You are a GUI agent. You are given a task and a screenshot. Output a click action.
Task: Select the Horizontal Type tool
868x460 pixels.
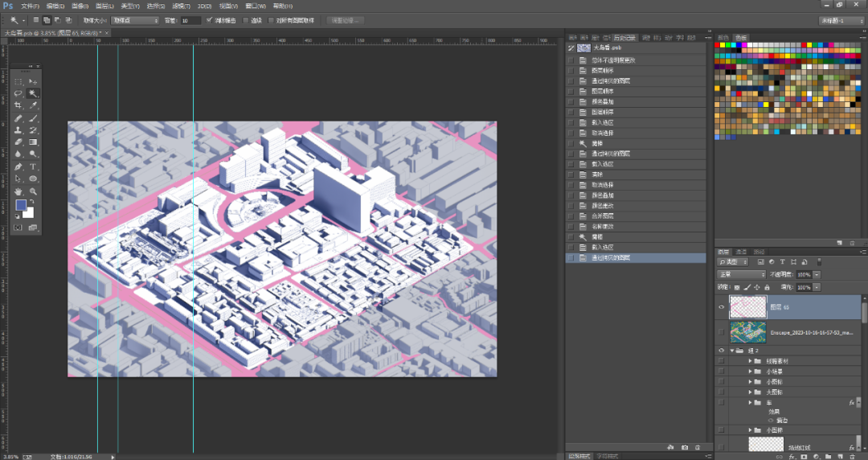pyautogui.click(x=33, y=166)
